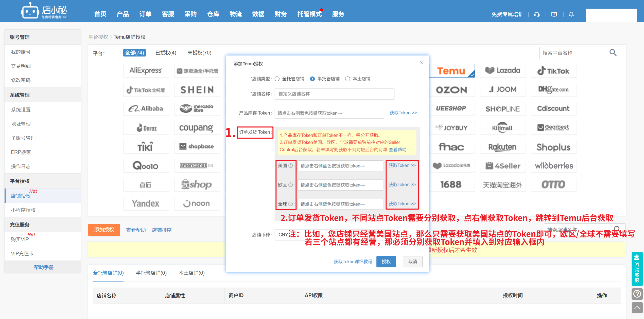This screenshot has height=319, width=644.
Task: Open the 托管模式 navigation menu
Action: [309, 14]
